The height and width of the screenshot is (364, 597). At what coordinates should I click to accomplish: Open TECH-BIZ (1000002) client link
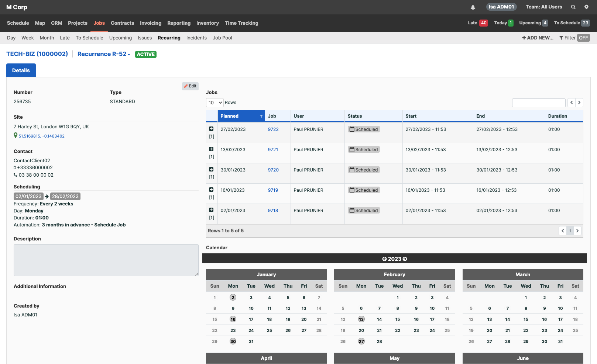(37, 54)
